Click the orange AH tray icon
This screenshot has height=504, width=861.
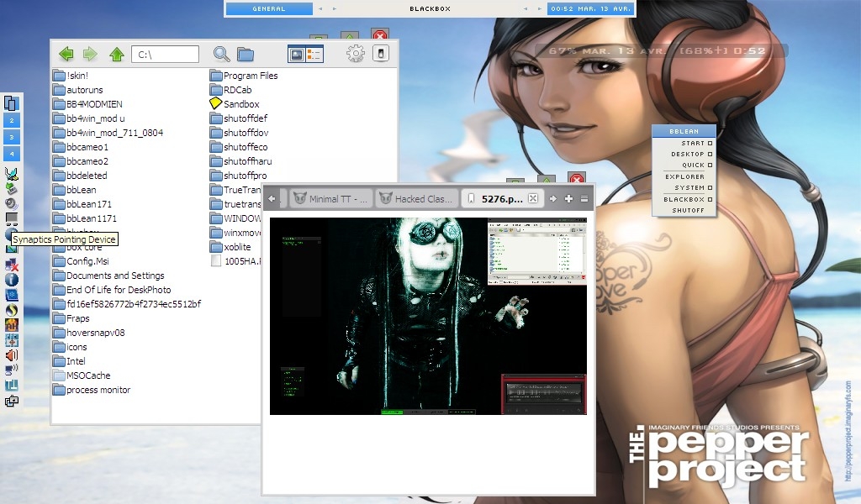point(12,325)
